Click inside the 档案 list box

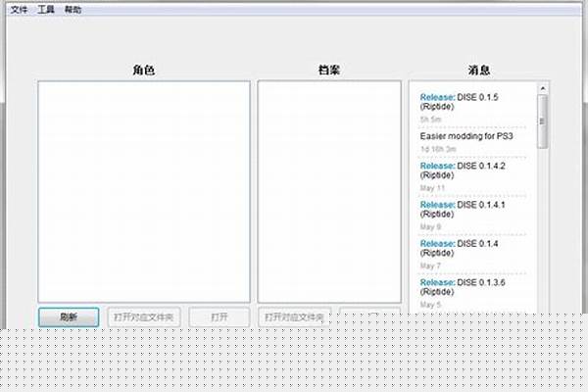[x=329, y=192]
